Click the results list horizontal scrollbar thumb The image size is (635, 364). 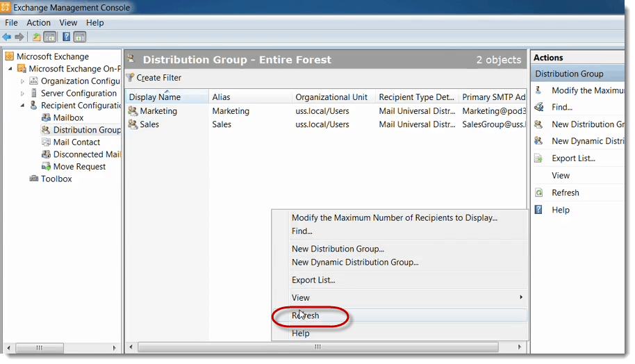tap(318, 347)
